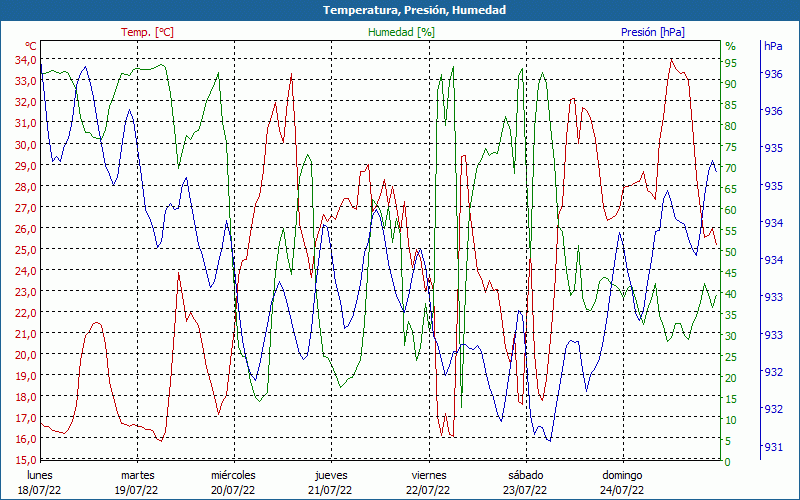Click the lunes day label
Viewport: 800px width, 500px height.
point(40,476)
